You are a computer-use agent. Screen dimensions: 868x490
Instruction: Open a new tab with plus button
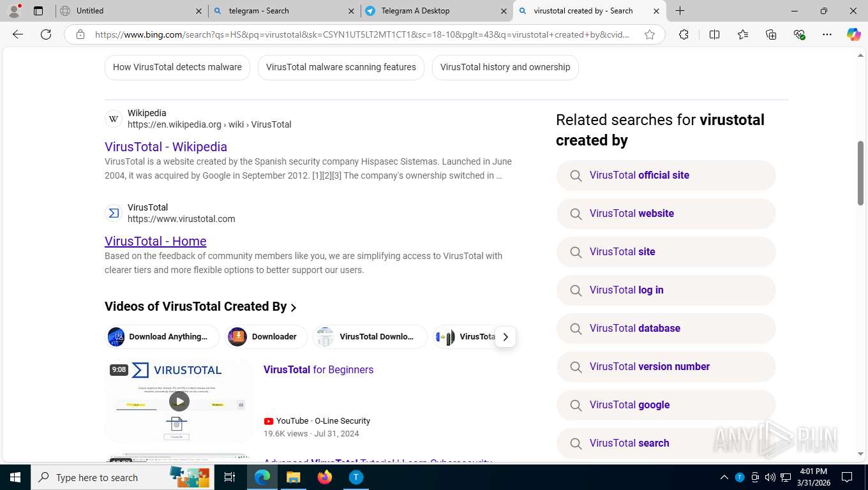tap(680, 11)
